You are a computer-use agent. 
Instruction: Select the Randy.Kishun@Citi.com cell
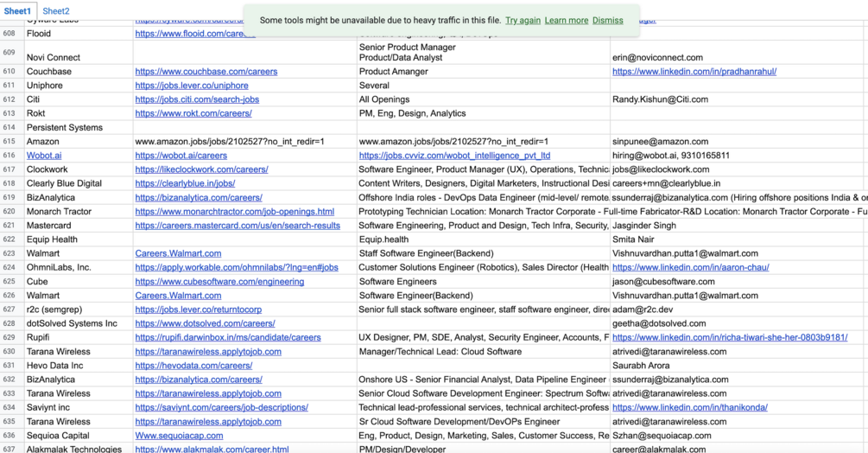[x=736, y=99]
